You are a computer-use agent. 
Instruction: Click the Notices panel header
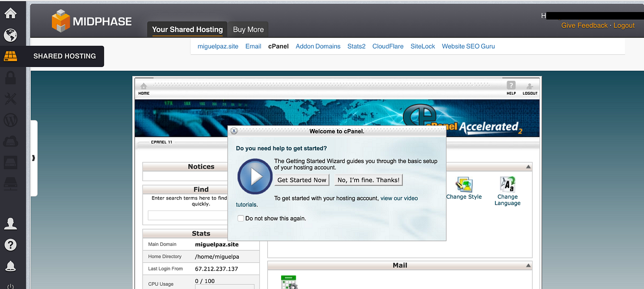[x=201, y=167]
